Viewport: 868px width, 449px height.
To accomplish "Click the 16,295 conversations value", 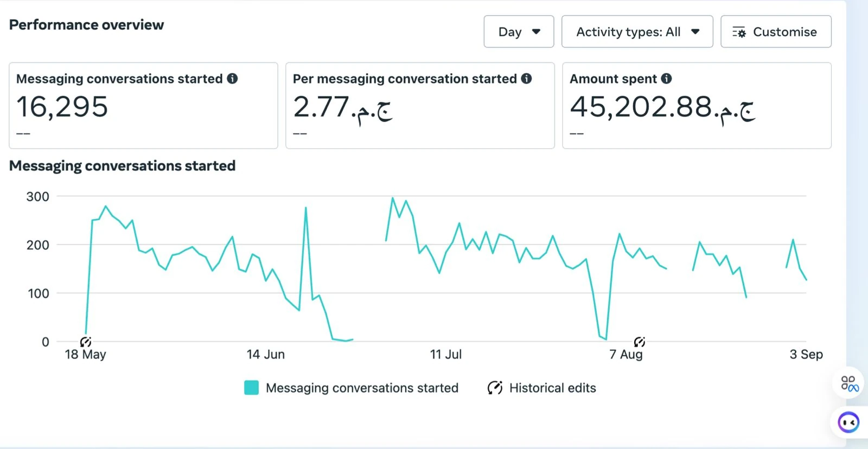I will pos(62,107).
